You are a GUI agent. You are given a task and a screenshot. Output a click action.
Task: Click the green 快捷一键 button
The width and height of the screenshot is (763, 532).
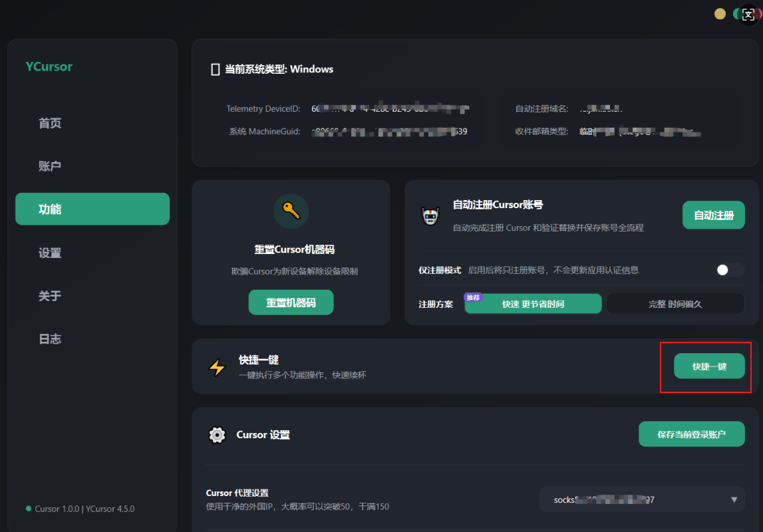[x=709, y=366]
